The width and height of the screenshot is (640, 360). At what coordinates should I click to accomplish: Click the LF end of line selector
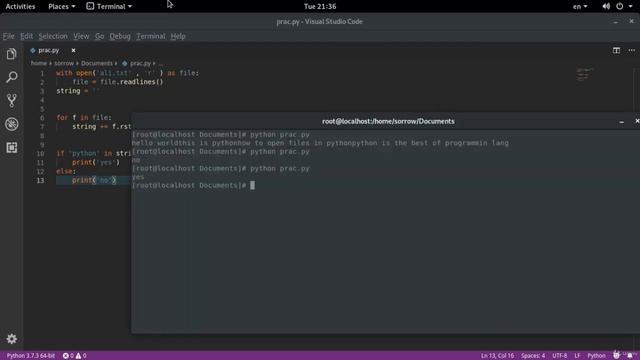(577, 356)
